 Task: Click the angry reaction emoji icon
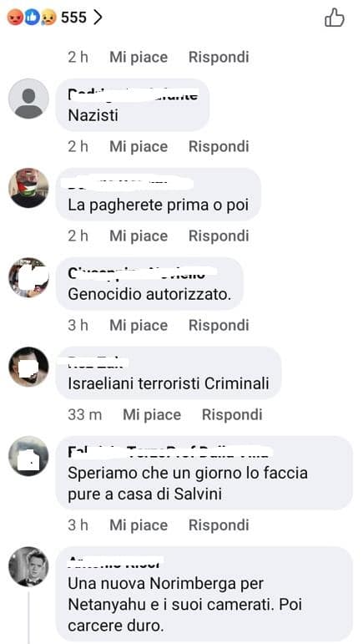click(16, 18)
